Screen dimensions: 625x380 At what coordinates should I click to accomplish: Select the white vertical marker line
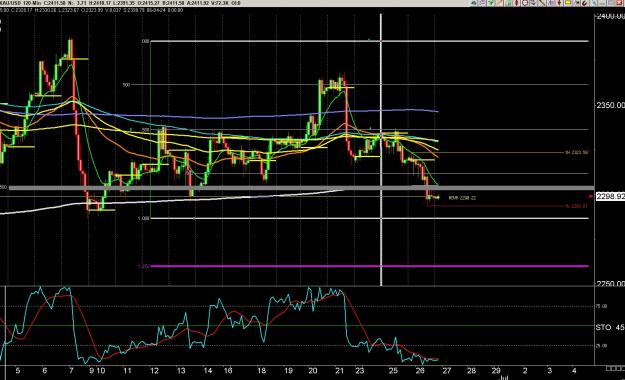click(381, 150)
